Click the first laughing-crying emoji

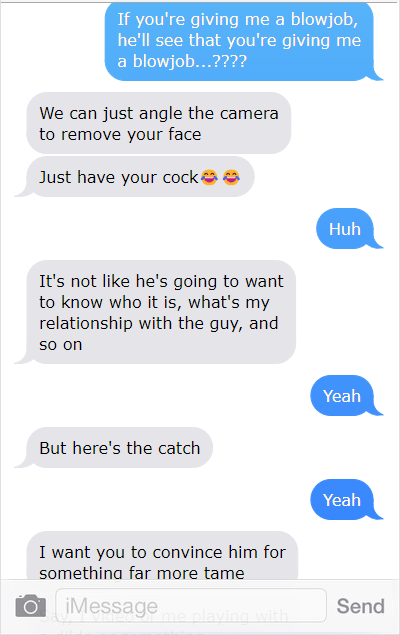(x=209, y=177)
